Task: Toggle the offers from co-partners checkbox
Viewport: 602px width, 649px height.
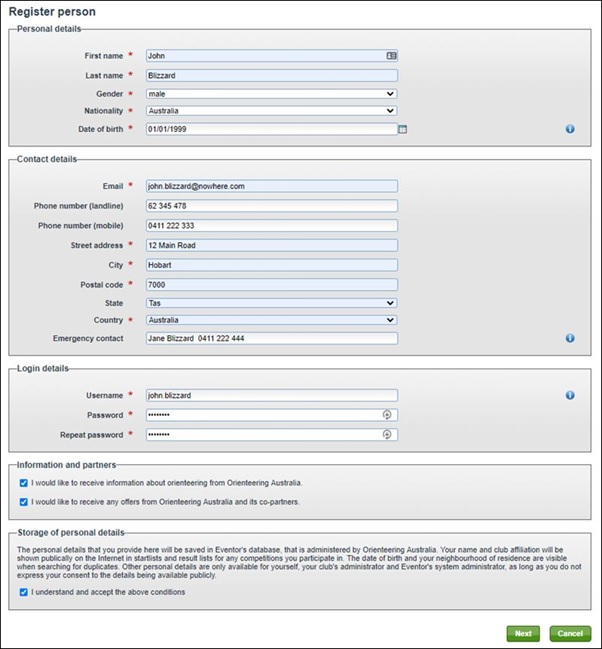Action: click(24, 501)
